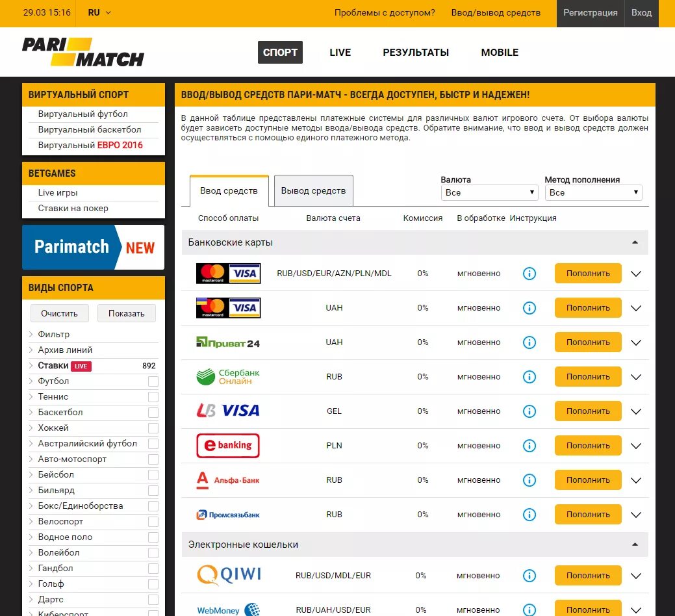The height and width of the screenshot is (616, 675).
Task: Open the Виртуальный футбол link
Action: [x=83, y=114]
